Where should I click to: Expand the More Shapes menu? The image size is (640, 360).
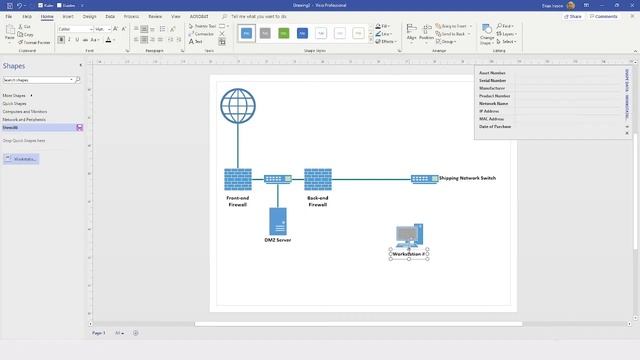click(x=17, y=96)
